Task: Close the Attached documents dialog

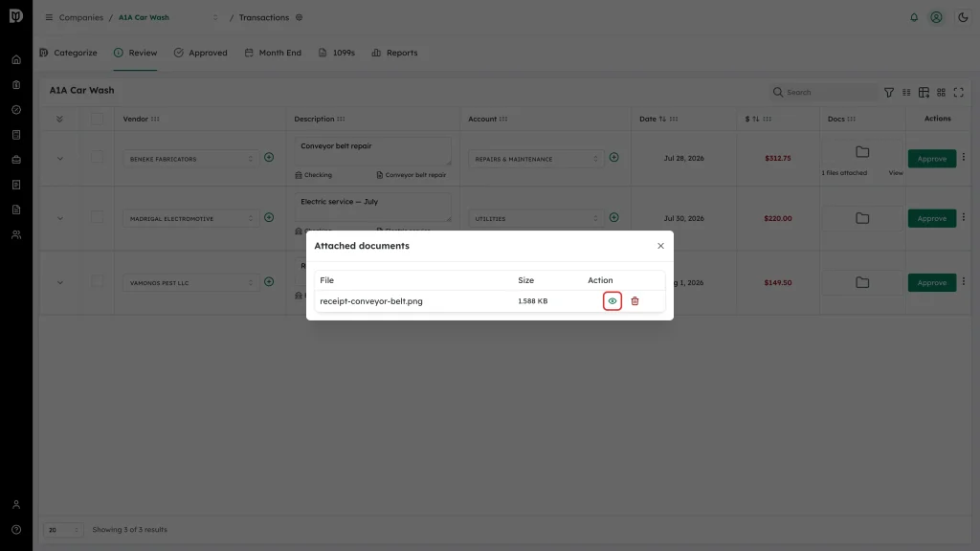Action: tap(660, 246)
